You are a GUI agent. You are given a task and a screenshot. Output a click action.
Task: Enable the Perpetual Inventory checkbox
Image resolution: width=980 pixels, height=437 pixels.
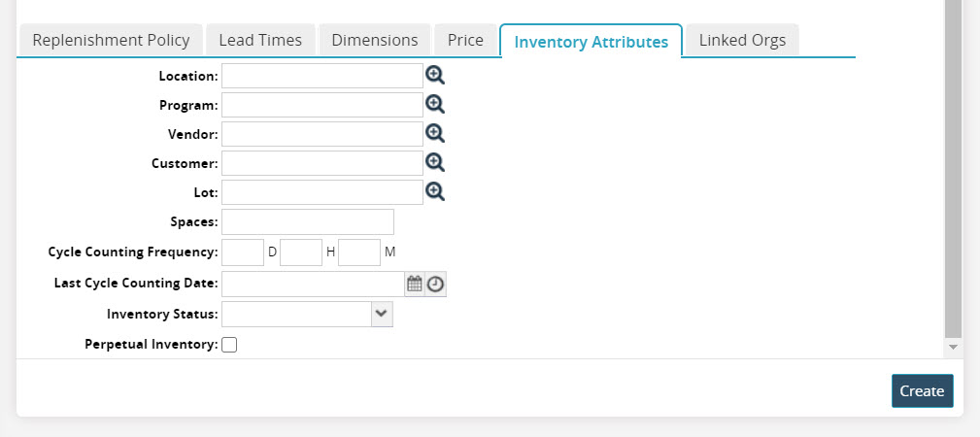229,345
